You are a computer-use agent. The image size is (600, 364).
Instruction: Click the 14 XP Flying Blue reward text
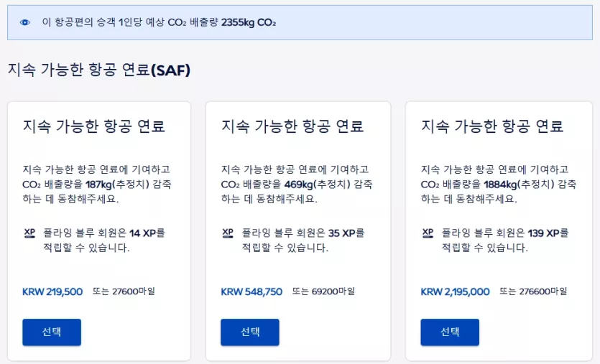[103, 241]
